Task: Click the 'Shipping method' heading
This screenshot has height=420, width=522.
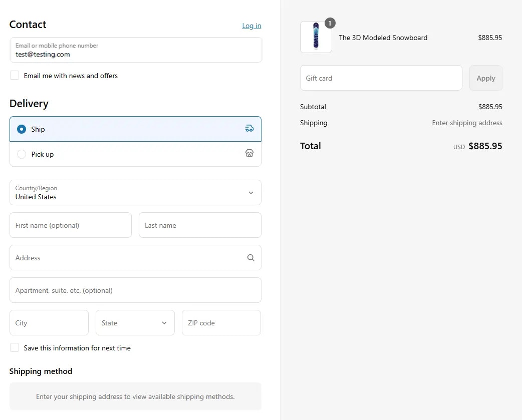Action: pos(41,371)
